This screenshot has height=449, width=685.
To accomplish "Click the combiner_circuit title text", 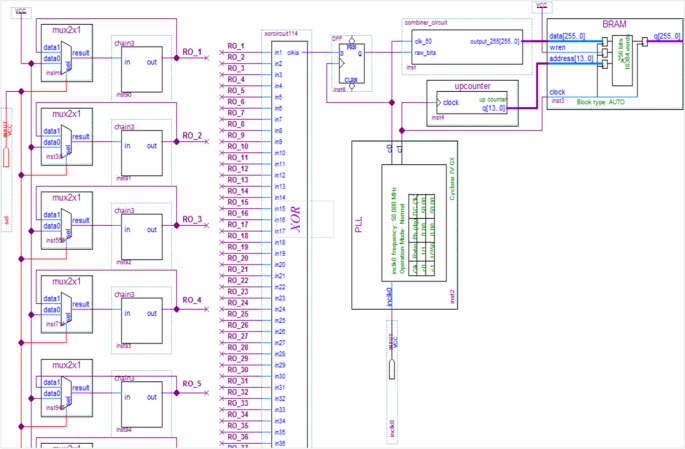I will click(426, 23).
